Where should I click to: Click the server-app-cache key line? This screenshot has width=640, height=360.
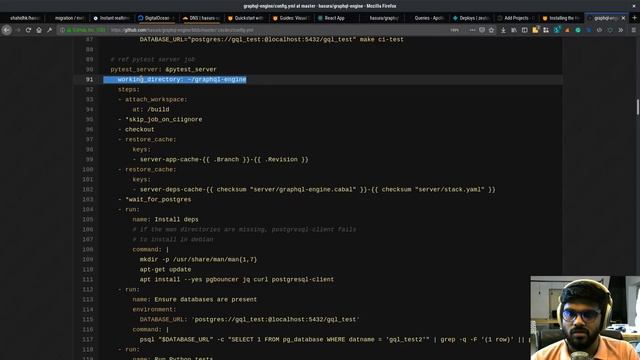coord(224,160)
